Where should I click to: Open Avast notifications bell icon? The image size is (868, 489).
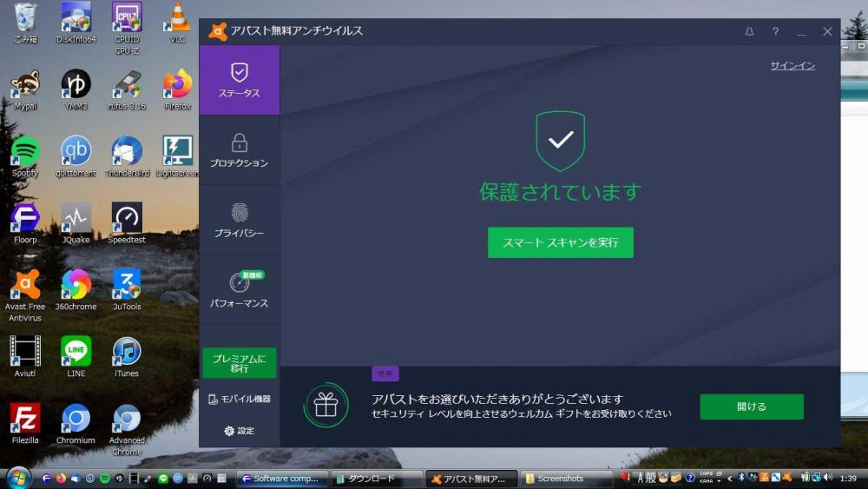(x=749, y=31)
